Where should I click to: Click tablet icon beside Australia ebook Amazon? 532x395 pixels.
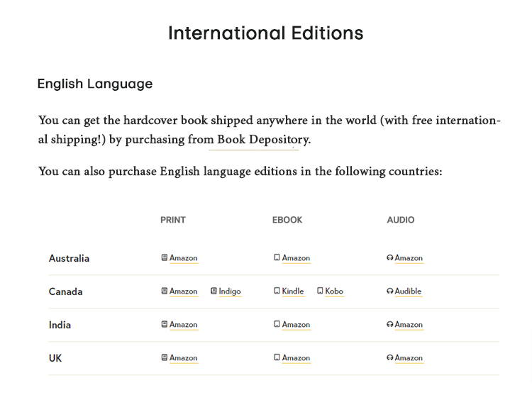[x=277, y=257]
